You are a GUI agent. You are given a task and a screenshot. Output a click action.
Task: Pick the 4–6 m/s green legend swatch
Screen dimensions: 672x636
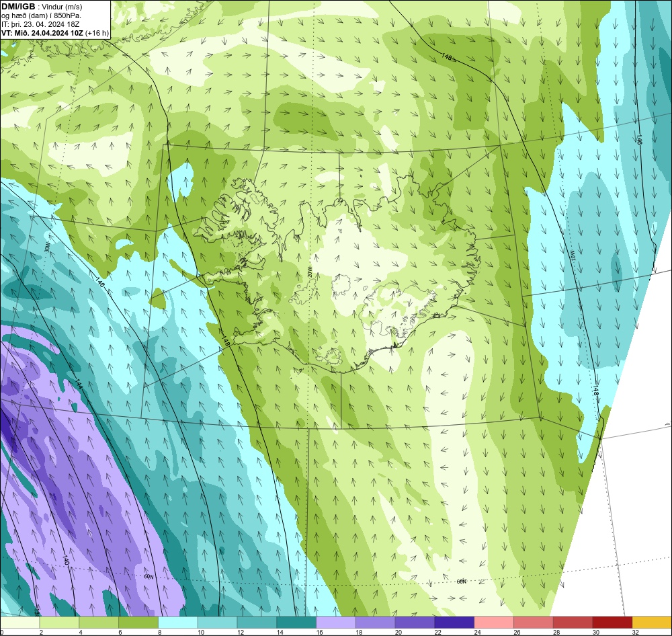[99, 622]
